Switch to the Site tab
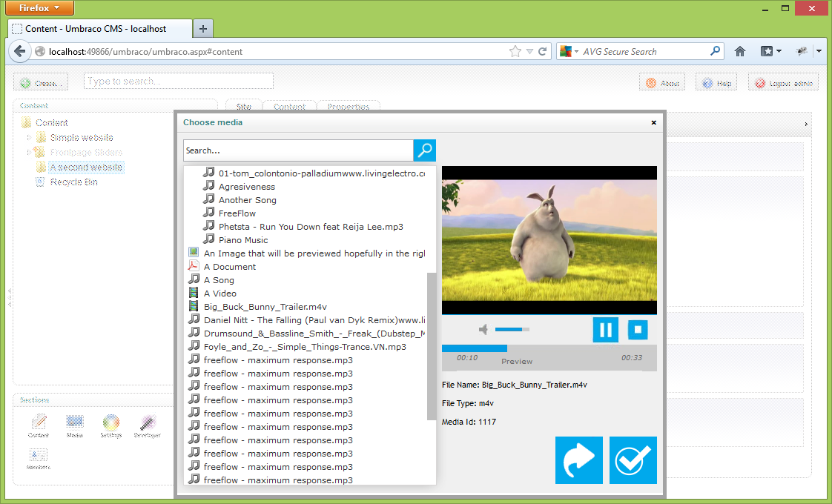Screen dimensions: 832x504 (x=243, y=106)
